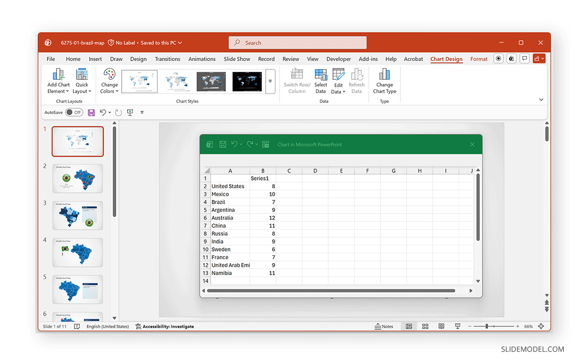This screenshot has height=364, width=588.
Task: Click the No Label sensitivity button
Action: [121, 43]
